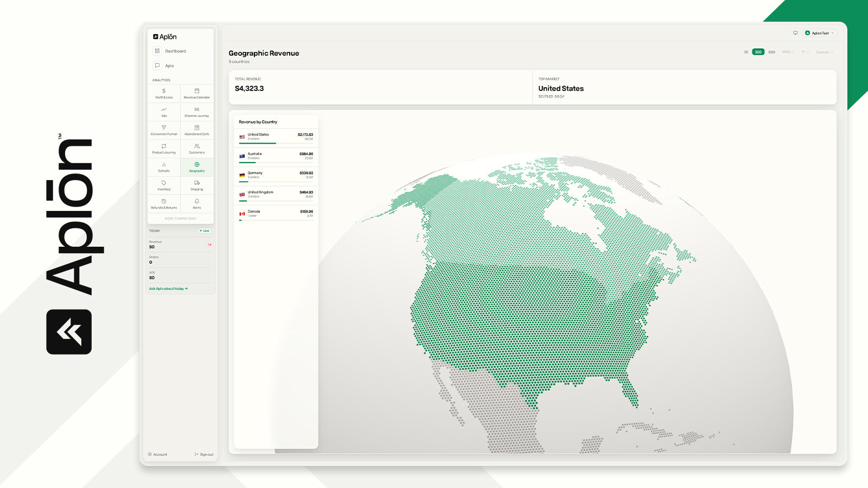The height and width of the screenshot is (488, 868).
Task: Click the United States flag icon
Action: pyautogui.click(x=242, y=137)
